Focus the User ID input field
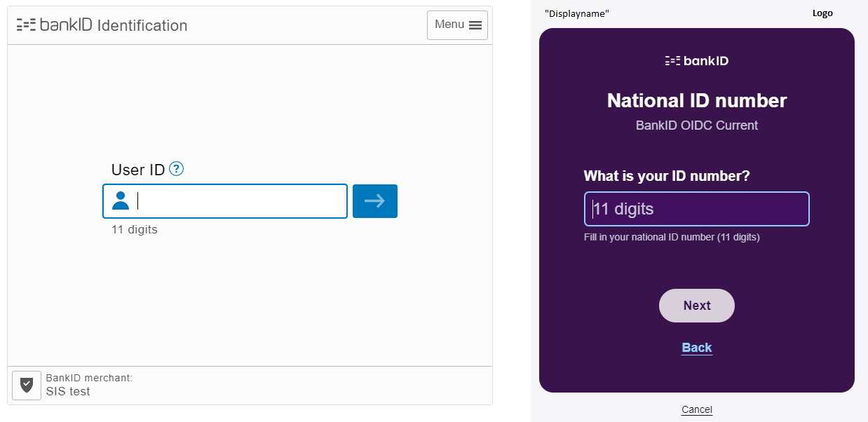 pyautogui.click(x=225, y=201)
